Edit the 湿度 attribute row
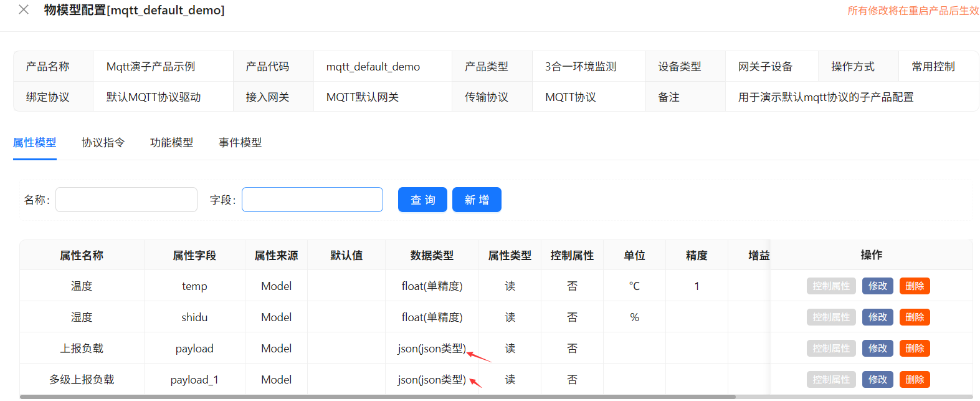980x401 pixels. click(877, 317)
